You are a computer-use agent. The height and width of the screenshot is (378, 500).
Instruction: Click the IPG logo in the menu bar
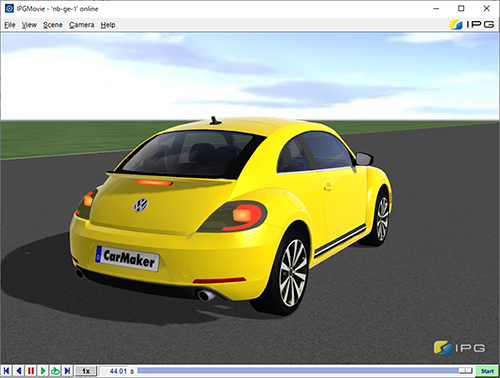pos(472,24)
